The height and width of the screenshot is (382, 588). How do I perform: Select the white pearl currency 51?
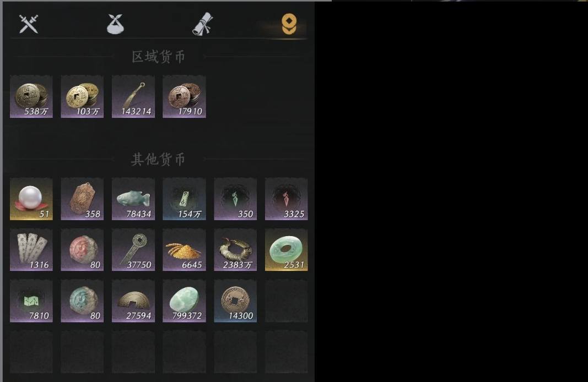pos(31,199)
